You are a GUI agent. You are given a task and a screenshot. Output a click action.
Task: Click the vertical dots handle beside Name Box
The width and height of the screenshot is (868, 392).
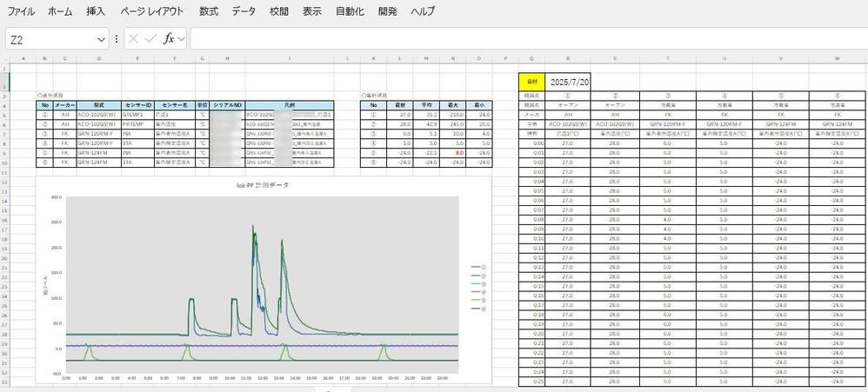(x=117, y=39)
